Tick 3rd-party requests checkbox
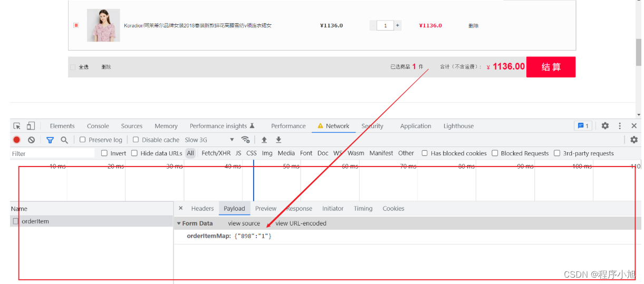Screen dimensions: 644x284 [x=557, y=153]
